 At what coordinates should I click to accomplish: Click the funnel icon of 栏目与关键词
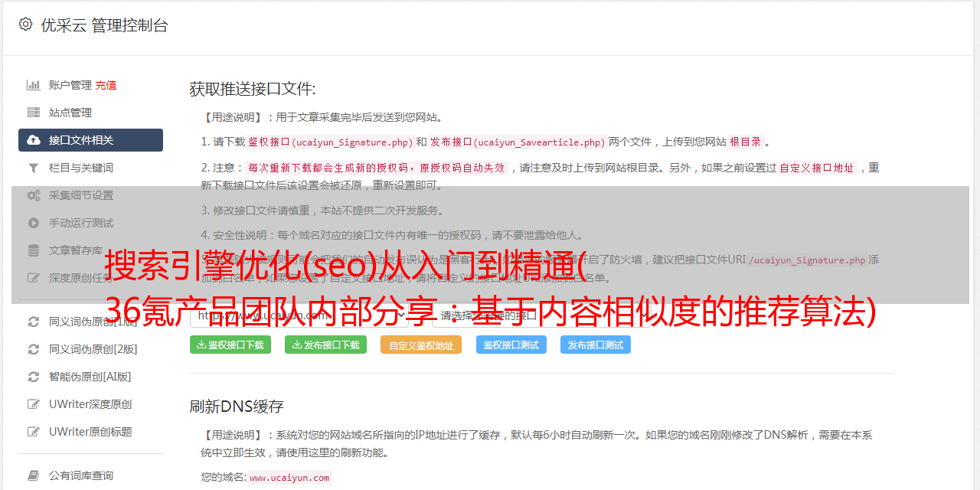pyautogui.click(x=34, y=168)
